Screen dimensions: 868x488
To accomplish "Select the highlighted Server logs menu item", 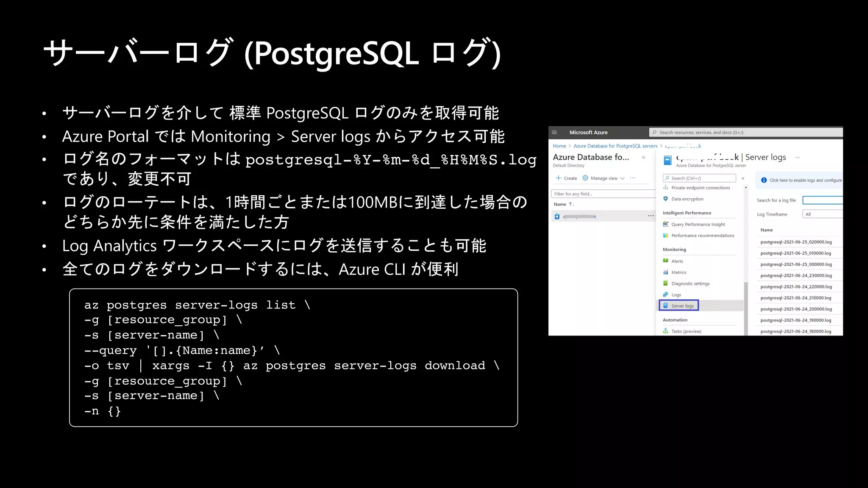I will [679, 306].
